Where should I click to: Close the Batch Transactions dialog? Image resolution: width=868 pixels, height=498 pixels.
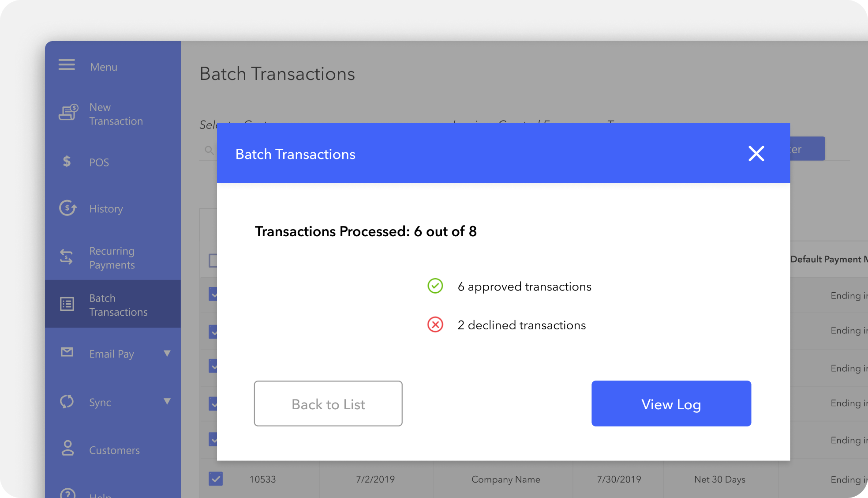point(756,154)
